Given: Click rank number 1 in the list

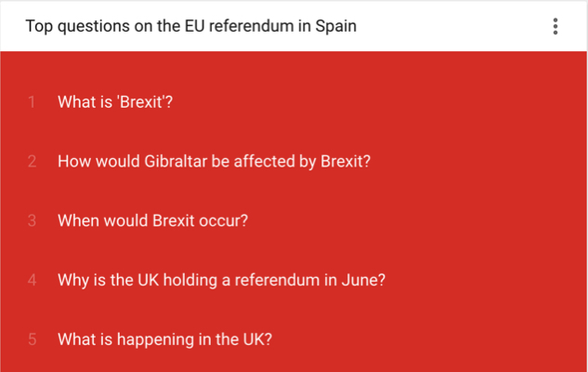Looking at the screenshot, I should 32,102.
